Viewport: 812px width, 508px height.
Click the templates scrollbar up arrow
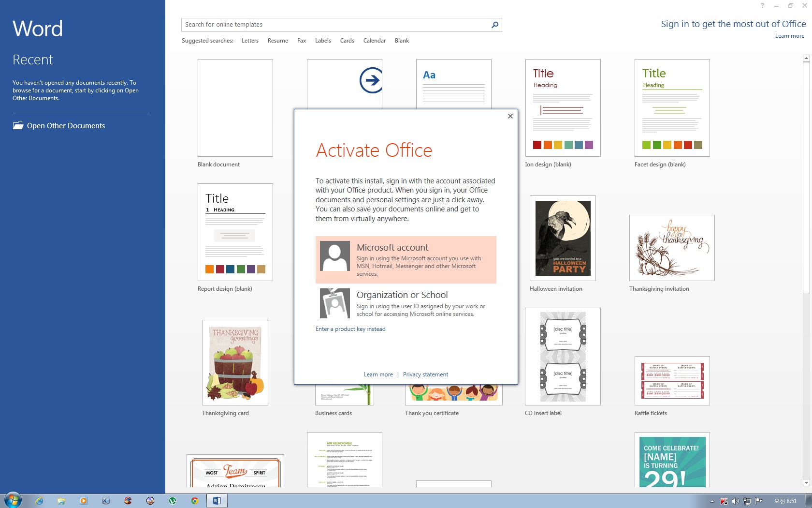806,58
